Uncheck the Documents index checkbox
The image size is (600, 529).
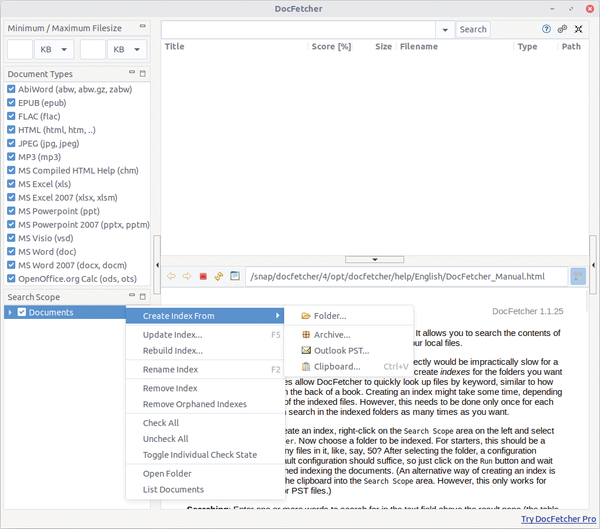click(x=22, y=312)
